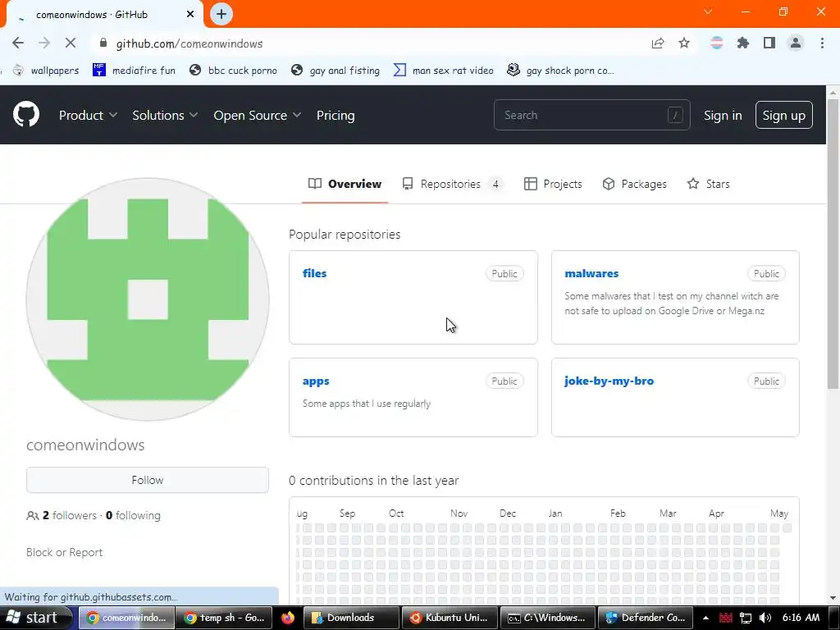
Task: Click the Sign up button
Action: click(x=783, y=115)
